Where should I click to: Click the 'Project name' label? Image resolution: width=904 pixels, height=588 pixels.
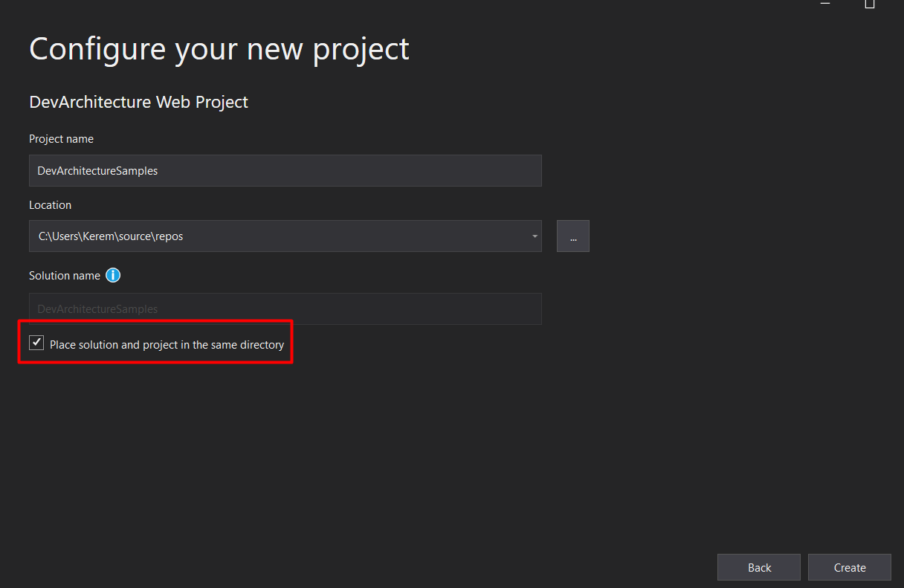pyautogui.click(x=61, y=139)
